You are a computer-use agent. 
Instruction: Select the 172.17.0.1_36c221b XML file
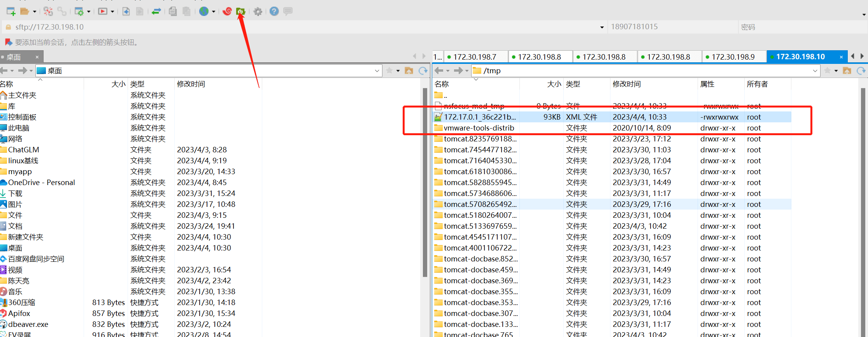[x=612, y=117]
